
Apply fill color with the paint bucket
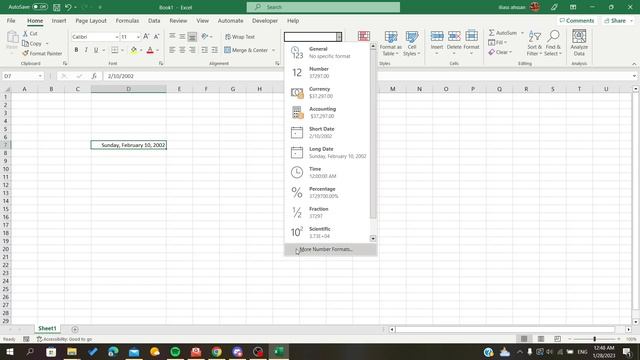click(133, 50)
